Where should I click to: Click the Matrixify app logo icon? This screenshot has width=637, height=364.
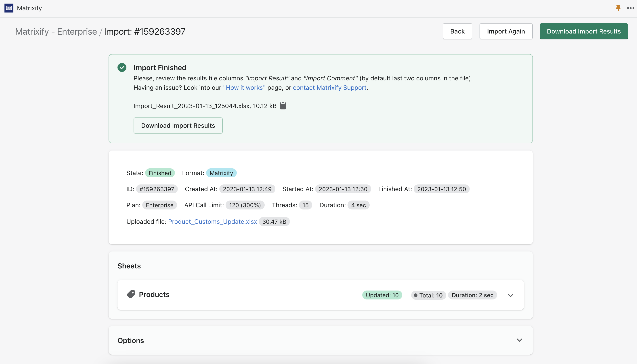pyautogui.click(x=8, y=8)
